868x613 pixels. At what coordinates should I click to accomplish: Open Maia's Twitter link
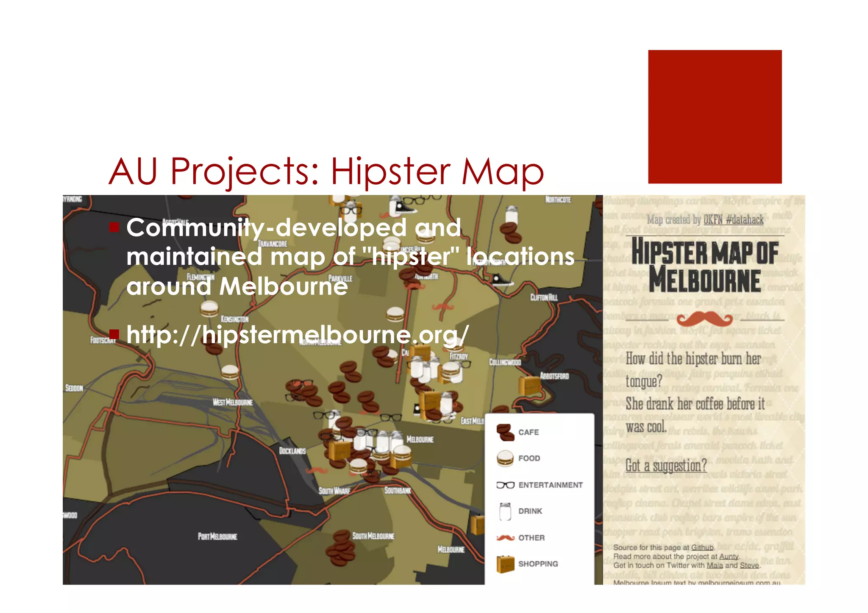[715, 566]
